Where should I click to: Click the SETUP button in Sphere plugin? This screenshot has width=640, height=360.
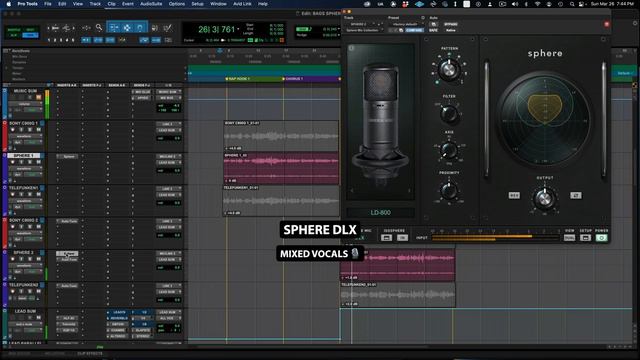pyautogui.click(x=585, y=238)
